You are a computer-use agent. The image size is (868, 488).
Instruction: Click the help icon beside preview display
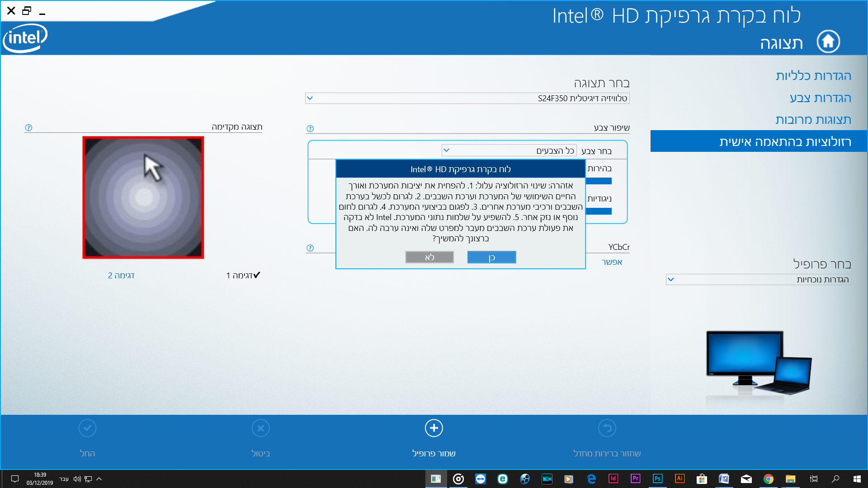(x=28, y=128)
